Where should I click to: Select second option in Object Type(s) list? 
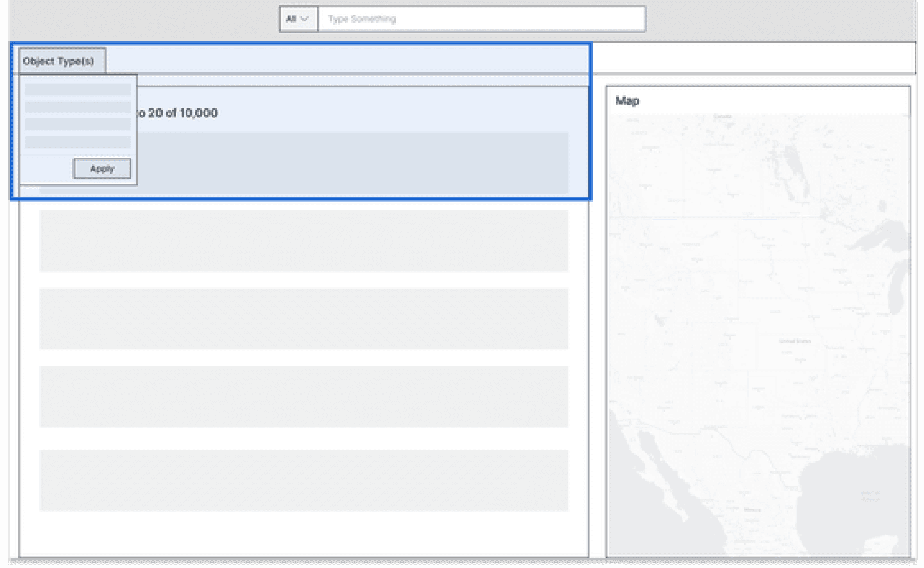coord(77,108)
